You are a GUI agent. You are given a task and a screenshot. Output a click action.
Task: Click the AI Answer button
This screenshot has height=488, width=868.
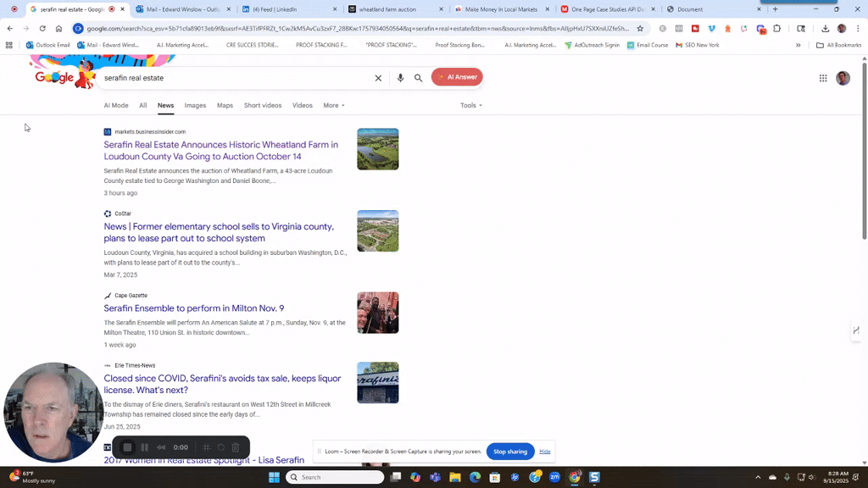[x=457, y=77]
